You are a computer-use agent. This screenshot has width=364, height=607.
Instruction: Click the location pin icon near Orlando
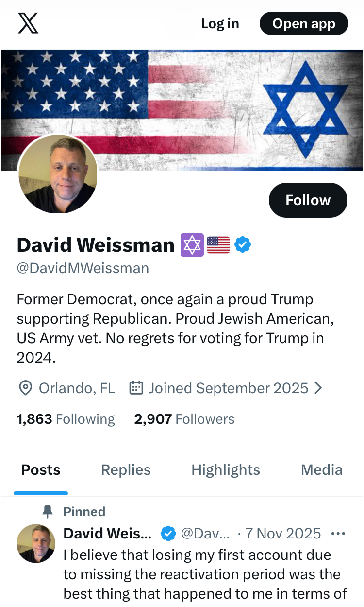pyautogui.click(x=25, y=388)
